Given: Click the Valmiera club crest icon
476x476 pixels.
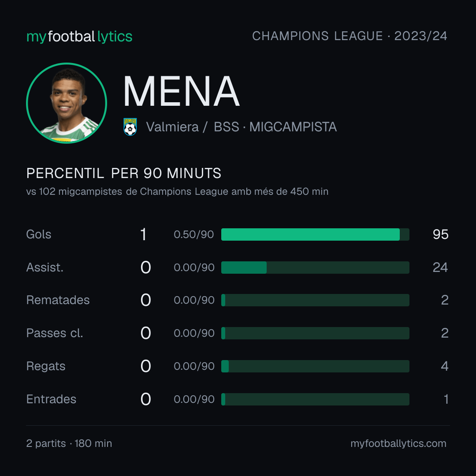Looking at the screenshot, I should [130, 127].
